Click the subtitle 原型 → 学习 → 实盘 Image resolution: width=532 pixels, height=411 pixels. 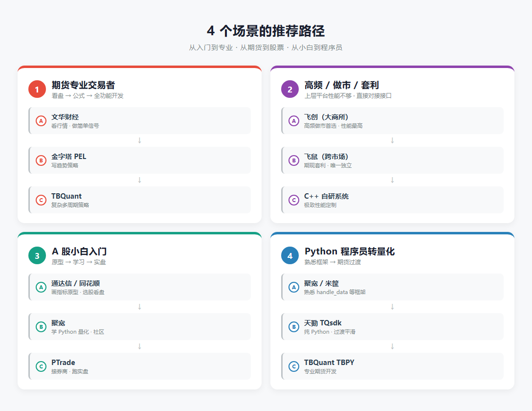[x=79, y=262]
